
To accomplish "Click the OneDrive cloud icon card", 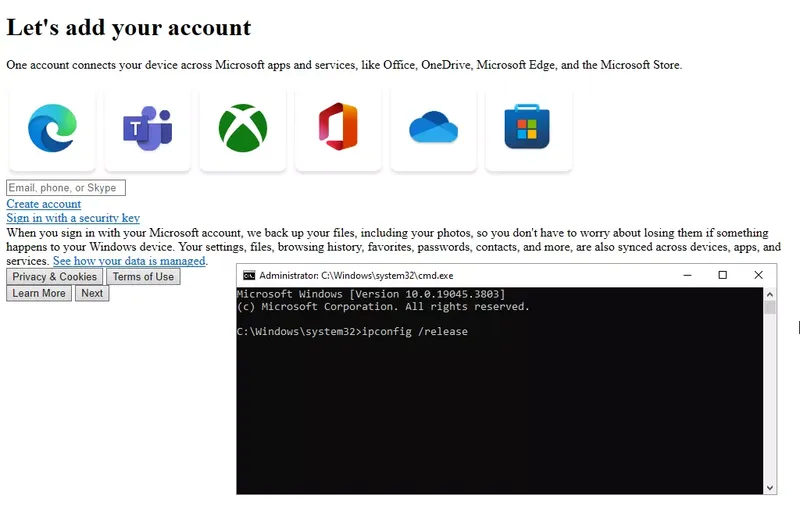I will [x=434, y=129].
